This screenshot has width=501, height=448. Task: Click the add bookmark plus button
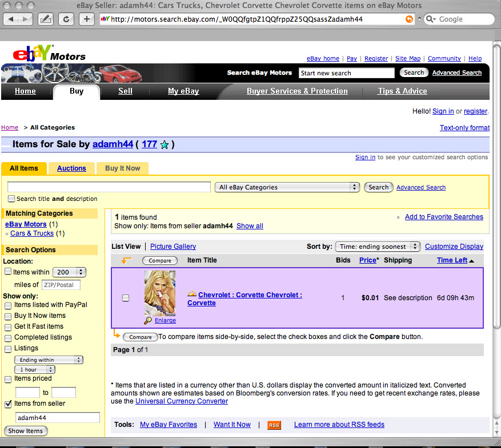[86, 19]
